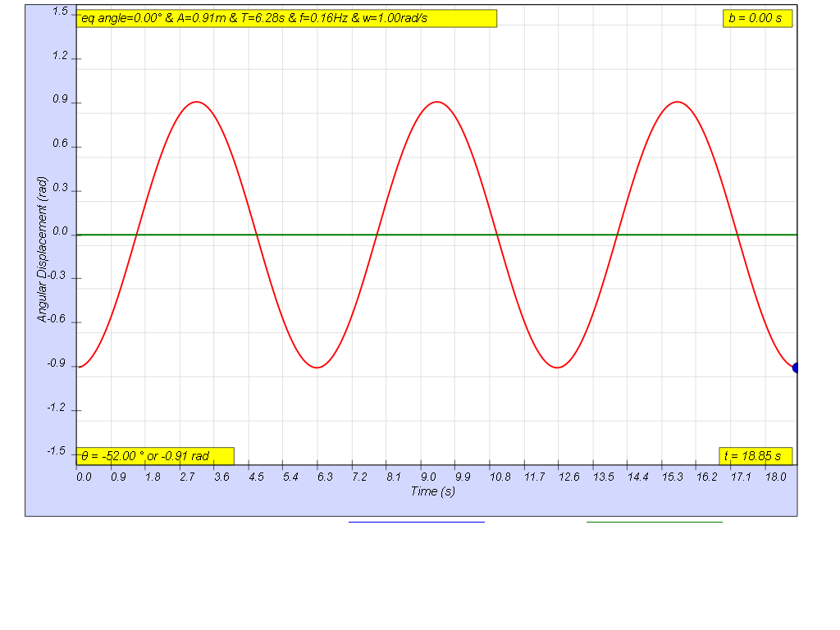Screen dimensions: 840x630
Task: Click the 15.3 tick label on time axis
Action: pos(673,477)
